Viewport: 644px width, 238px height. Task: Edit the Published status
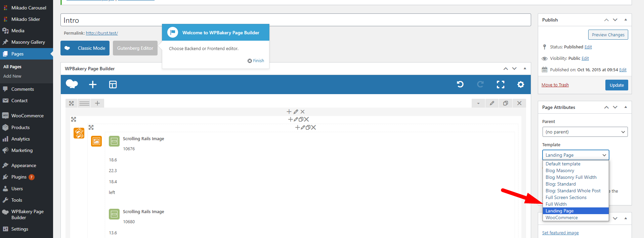point(588,47)
